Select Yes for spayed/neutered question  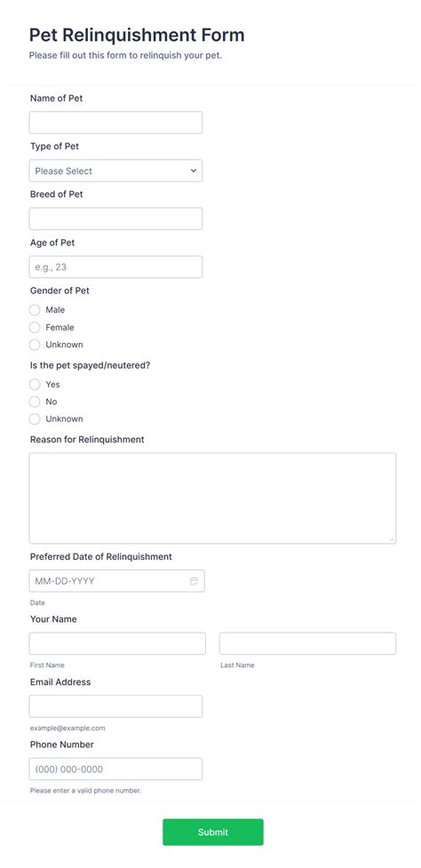coord(35,384)
